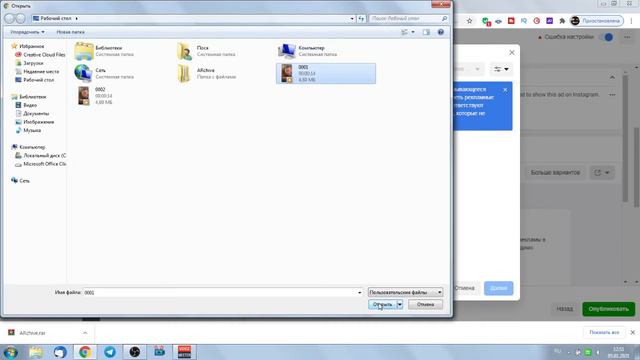Click Показать все in the downloads bar

[604, 333]
